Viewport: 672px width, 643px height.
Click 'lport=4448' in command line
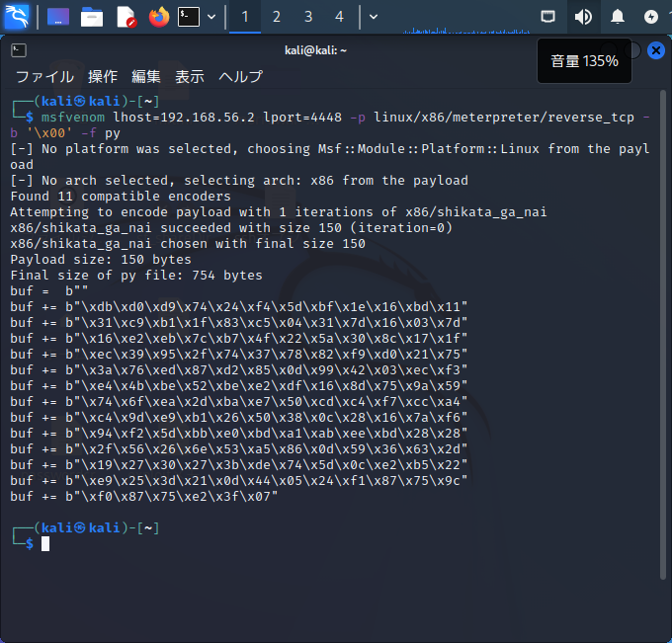click(x=302, y=118)
